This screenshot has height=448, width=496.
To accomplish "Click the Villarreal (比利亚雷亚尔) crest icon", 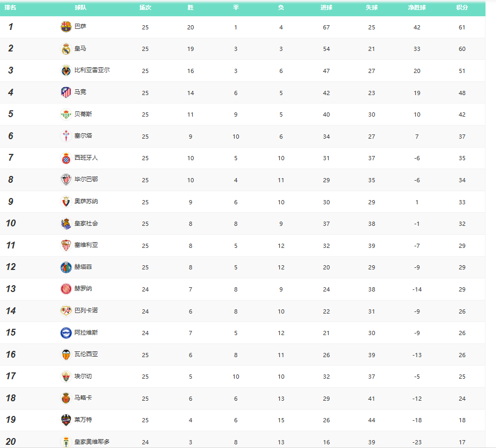I will [66, 70].
